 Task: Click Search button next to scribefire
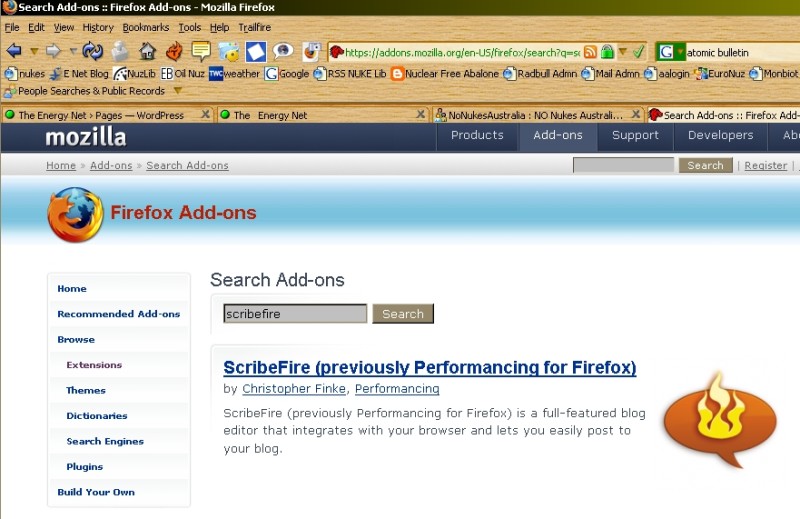click(x=403, y=314)
